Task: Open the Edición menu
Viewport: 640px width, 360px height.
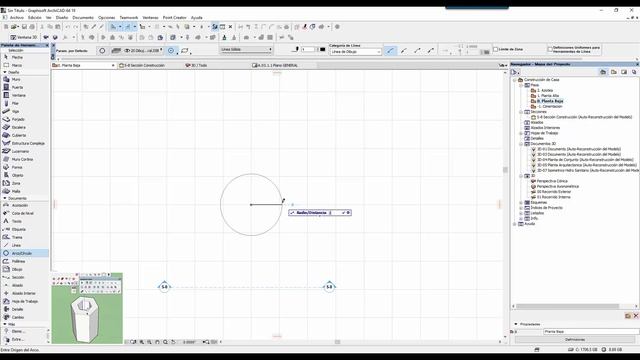Action: tap(35, 18)
